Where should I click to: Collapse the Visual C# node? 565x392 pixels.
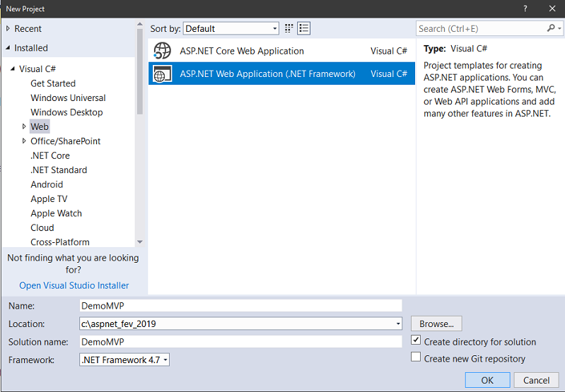pyautogui.click(x=13, y=69)
